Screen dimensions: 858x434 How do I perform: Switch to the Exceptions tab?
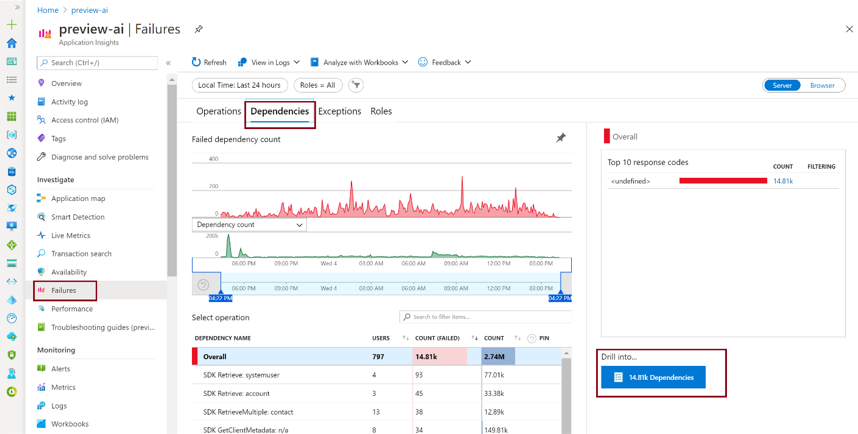pyautogui.click(x=340, y=111)
